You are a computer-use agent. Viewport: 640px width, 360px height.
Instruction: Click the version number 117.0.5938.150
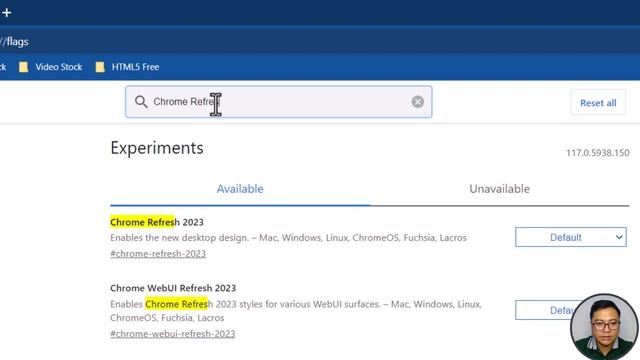[x=598, y=153]
